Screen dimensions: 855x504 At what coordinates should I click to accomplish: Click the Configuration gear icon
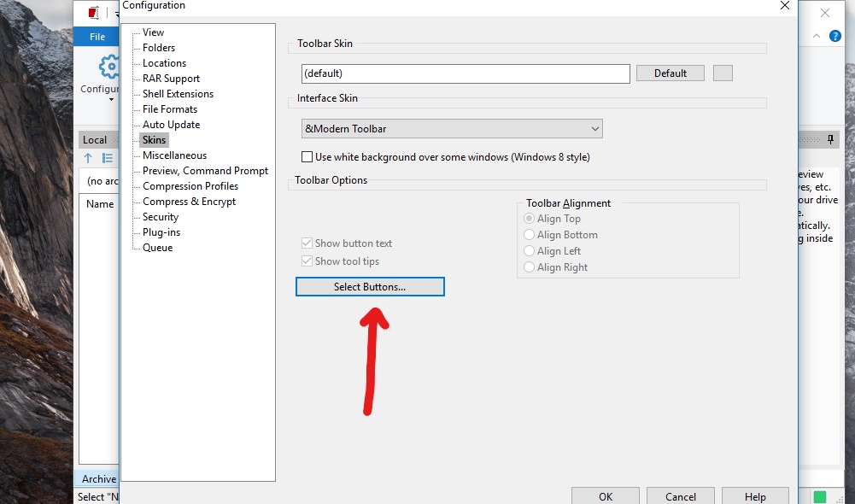[x=109, y=67]
